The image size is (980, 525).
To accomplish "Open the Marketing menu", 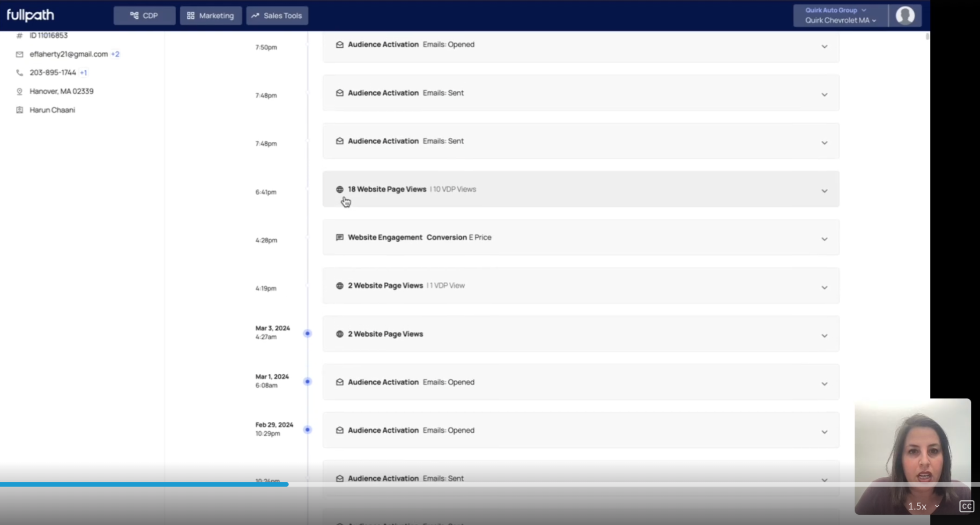I will tap(211, 15).
